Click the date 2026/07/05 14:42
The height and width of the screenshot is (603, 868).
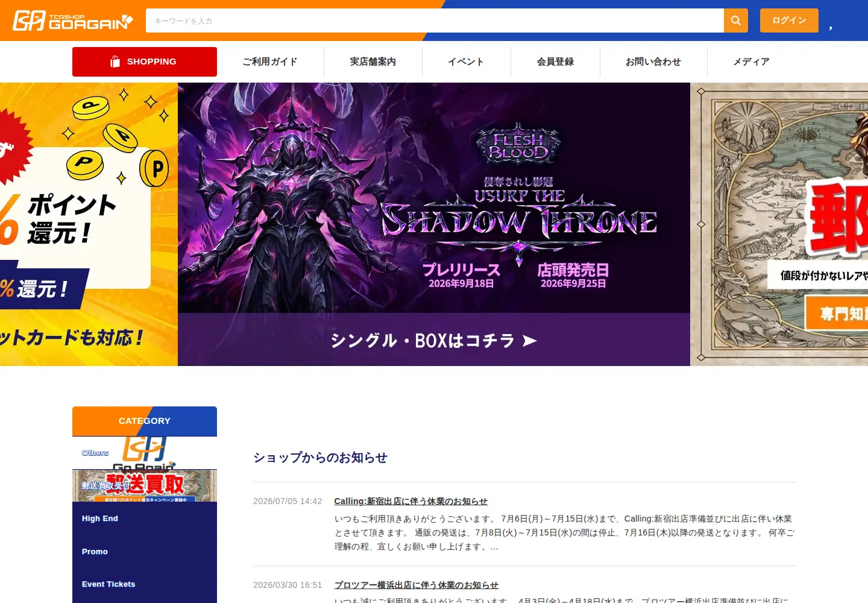(x=288, y=501)
